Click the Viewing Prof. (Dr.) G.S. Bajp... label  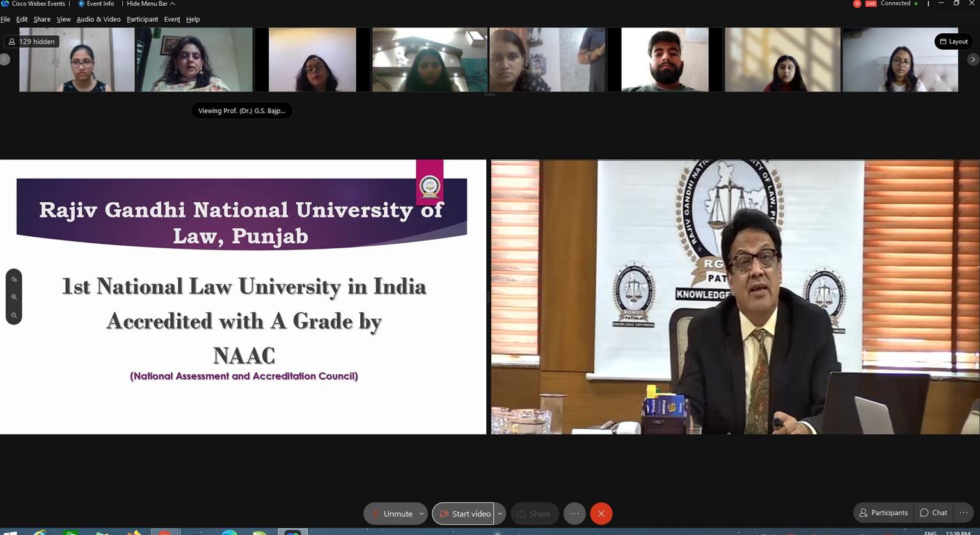click(242, 111)
